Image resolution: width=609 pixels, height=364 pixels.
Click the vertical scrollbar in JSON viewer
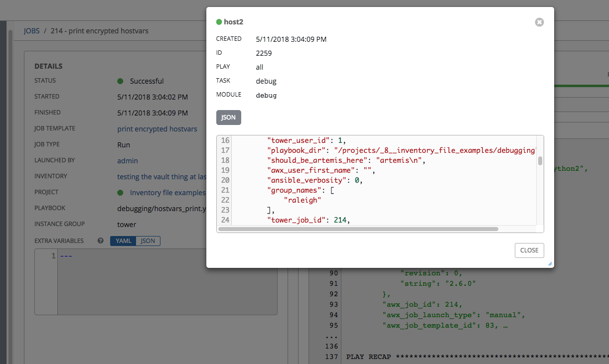point(540,161)
